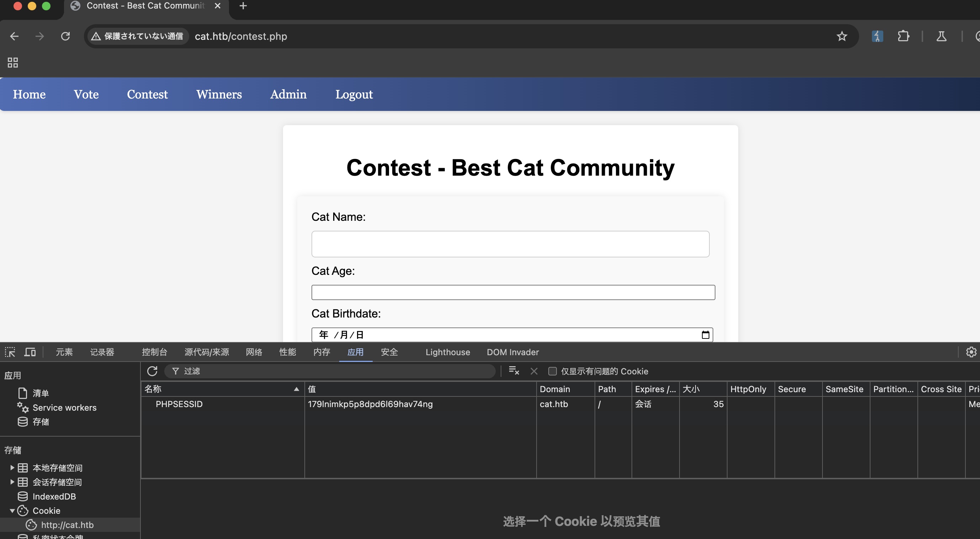
Task: Switch to the Lighthouse tab
Action: 447,352
